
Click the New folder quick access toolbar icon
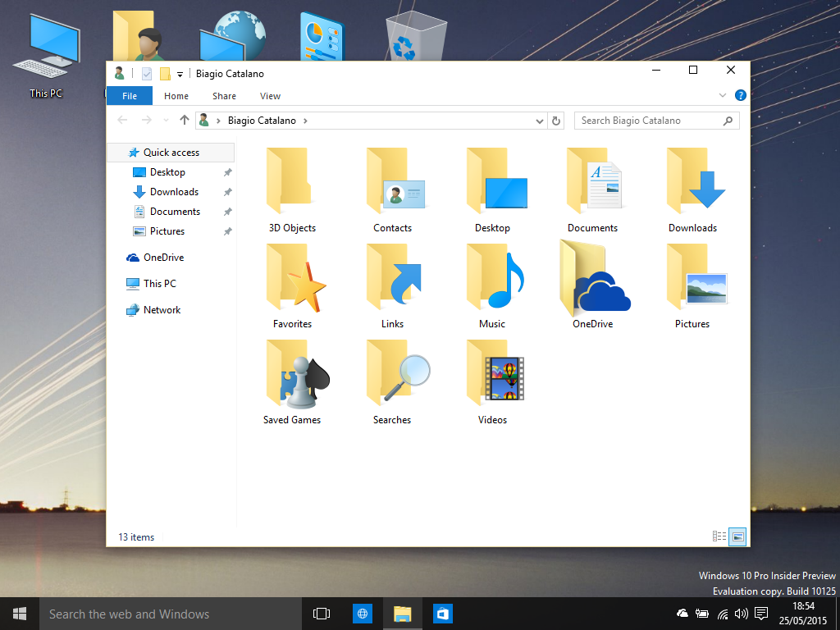[x=165, y=73]
